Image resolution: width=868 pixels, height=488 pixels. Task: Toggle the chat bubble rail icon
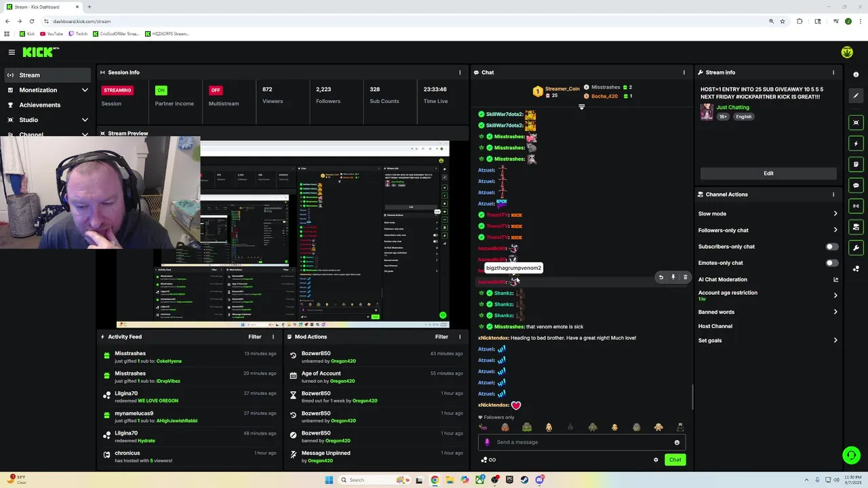(x=856, y=185)
